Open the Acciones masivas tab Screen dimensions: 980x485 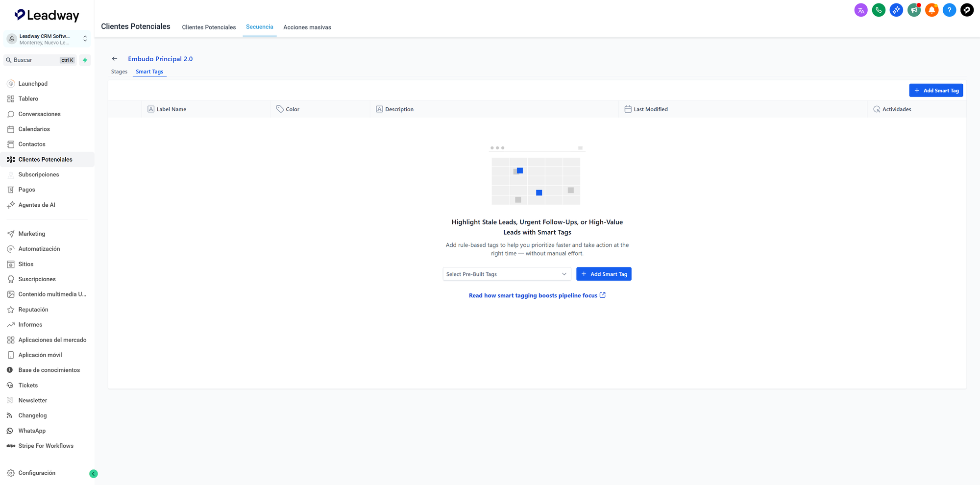[307, 27]
